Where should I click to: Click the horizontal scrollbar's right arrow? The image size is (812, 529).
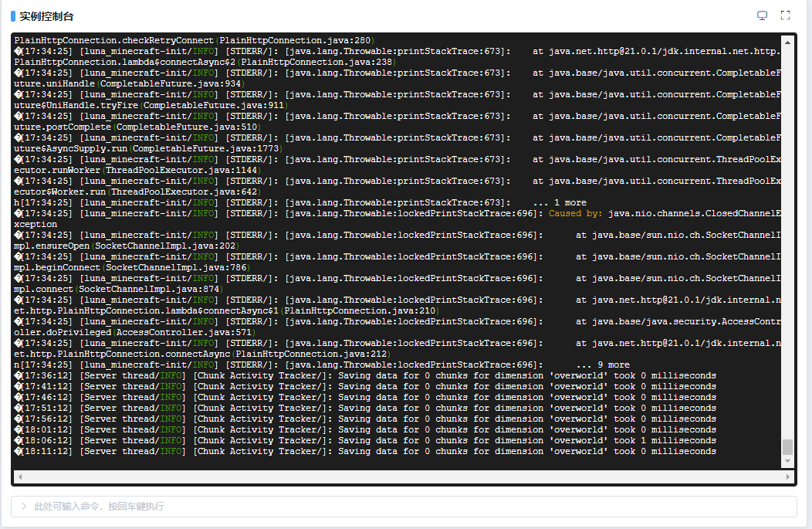pos(777,476)
